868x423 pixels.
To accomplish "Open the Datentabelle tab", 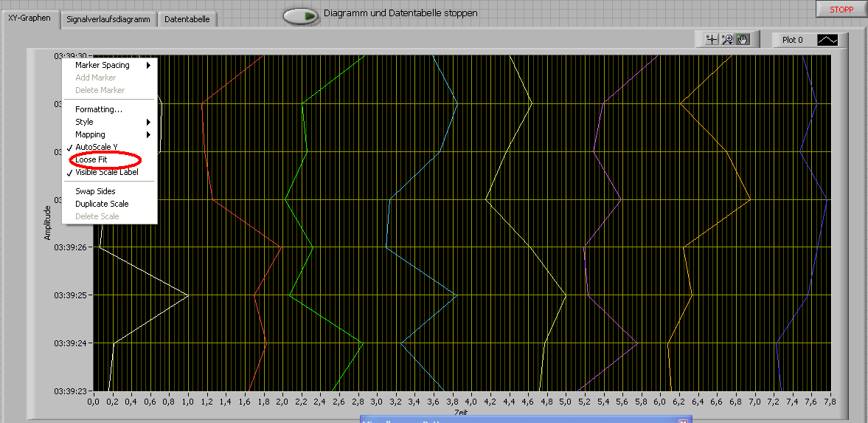I will 187,19.
